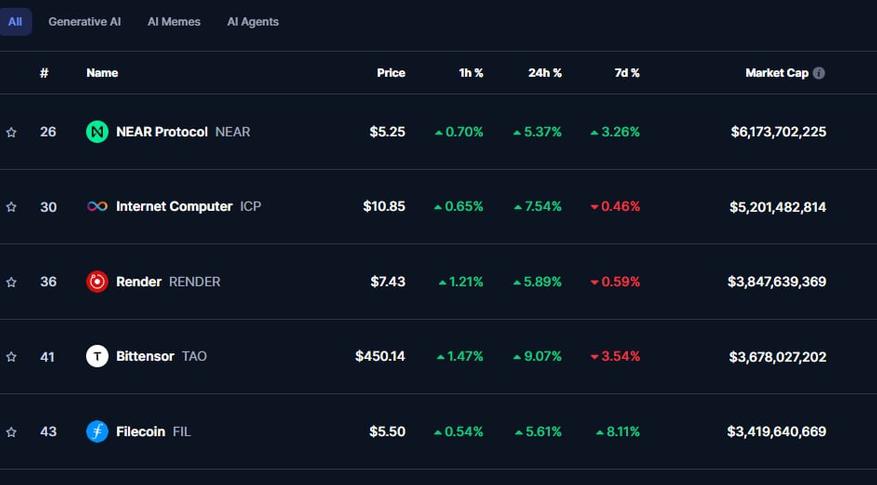Sort table by Price column header
The width and height of the screenshot is (877, 485).
tap(391, 73)
